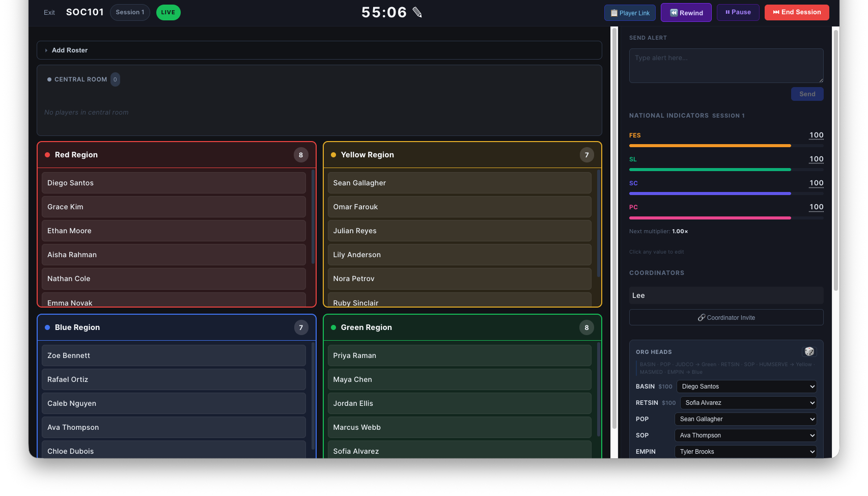
Task: Click the pencil icon to edit timer
Action: point(417,12)
